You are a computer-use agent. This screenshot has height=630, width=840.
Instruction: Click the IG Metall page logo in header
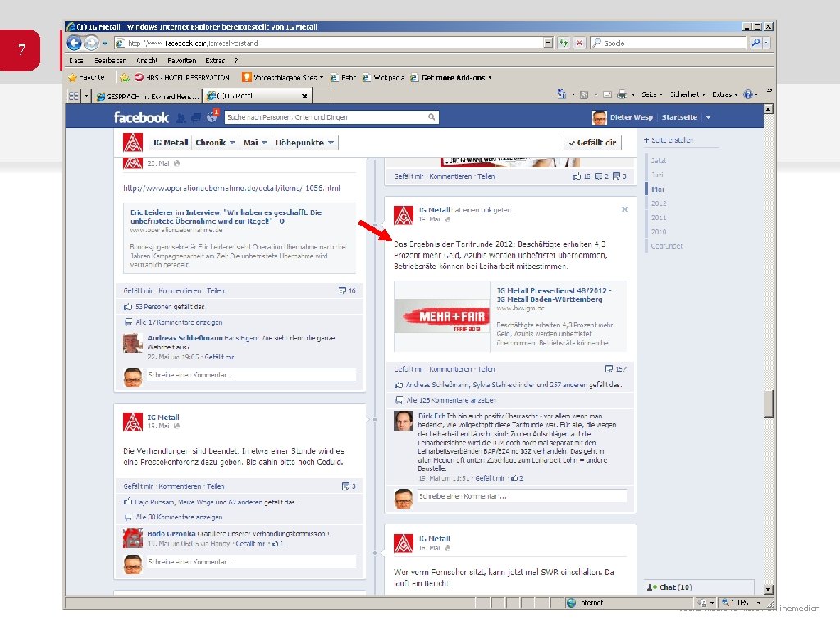point(133,143)
